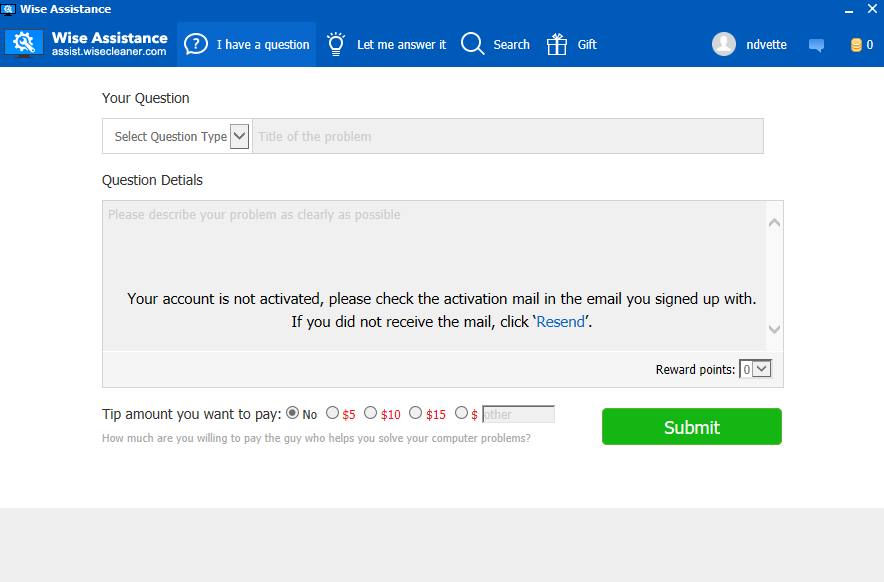Select the $15 tip radio button
The image size is (884, 582).
[416, 413]
